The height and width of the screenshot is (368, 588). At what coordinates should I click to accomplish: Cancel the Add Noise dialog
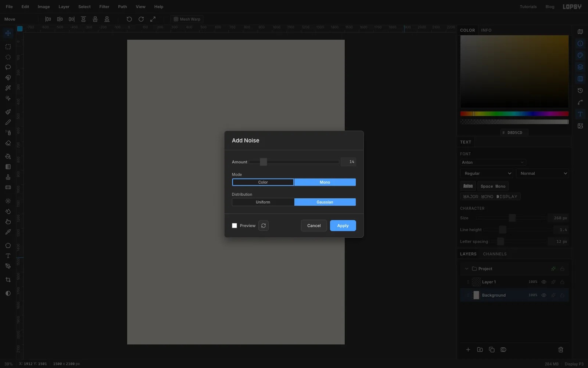click(x=314, y=226)
